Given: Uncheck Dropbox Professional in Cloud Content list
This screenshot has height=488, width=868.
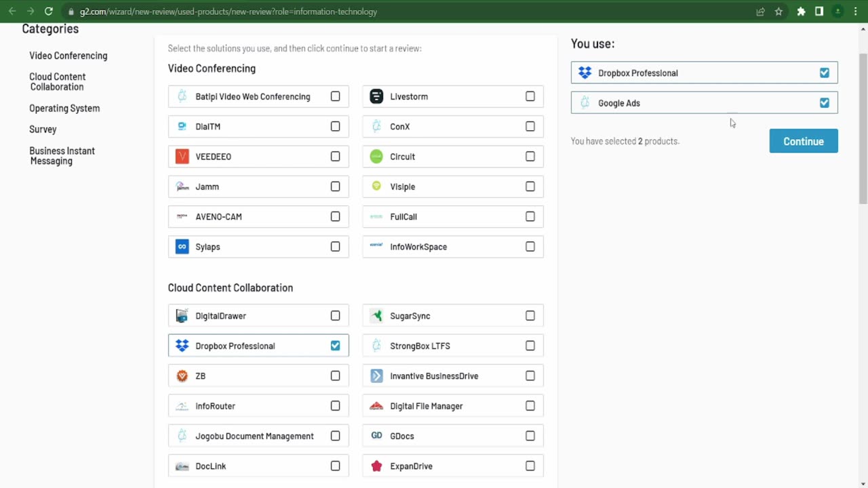Looking at the screenshot, I should point(335,346).
